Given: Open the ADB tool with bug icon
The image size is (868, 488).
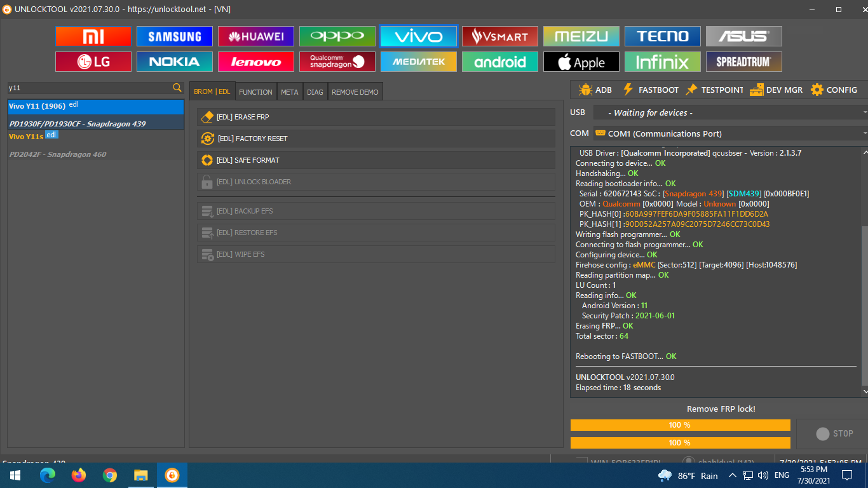Looking at the screenshot, I should [x=595, y=90].
